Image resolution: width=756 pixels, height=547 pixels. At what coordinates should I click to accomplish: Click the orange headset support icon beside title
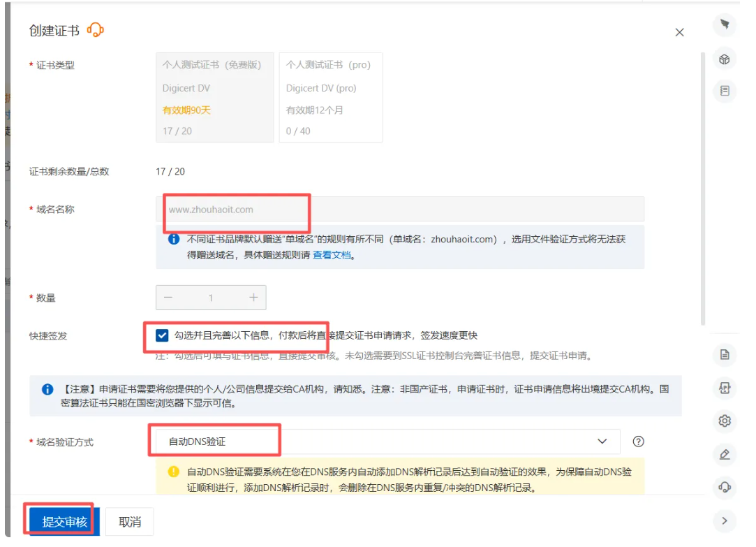(95, 30)
